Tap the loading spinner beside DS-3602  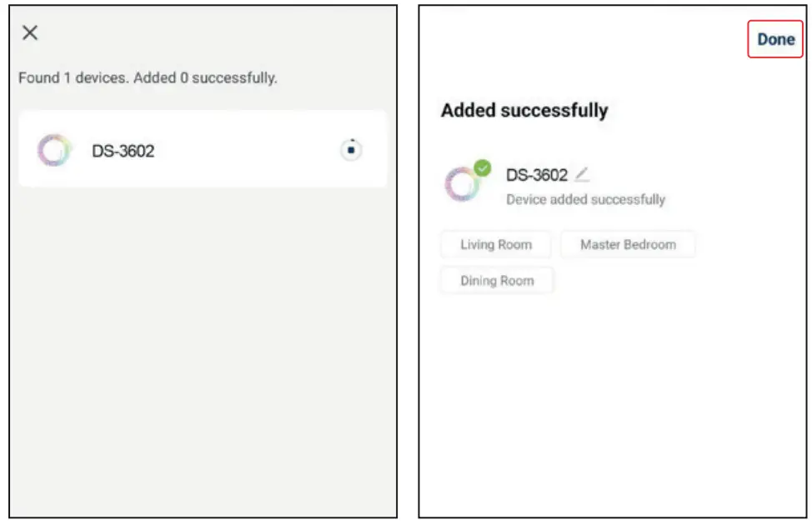352,150
